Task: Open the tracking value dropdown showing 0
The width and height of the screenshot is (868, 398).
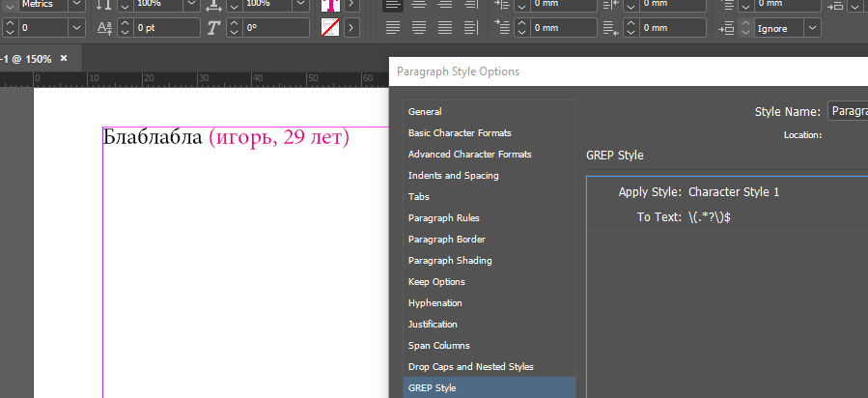Action: [x=75, y=28]
